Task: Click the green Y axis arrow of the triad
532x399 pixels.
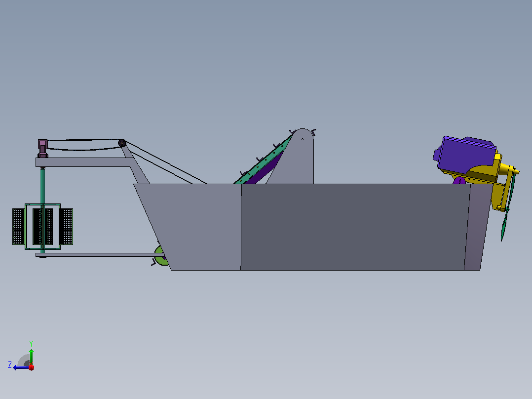Action: [x=31, y=356]
